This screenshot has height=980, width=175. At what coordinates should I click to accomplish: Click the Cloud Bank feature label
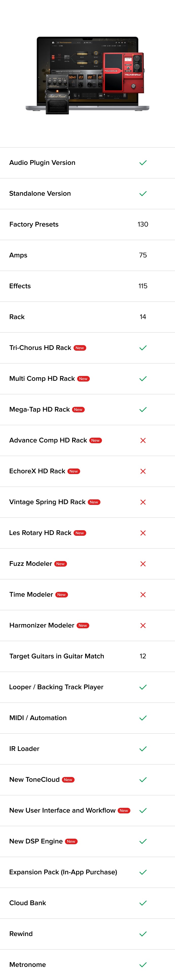[x=27, y=903]
